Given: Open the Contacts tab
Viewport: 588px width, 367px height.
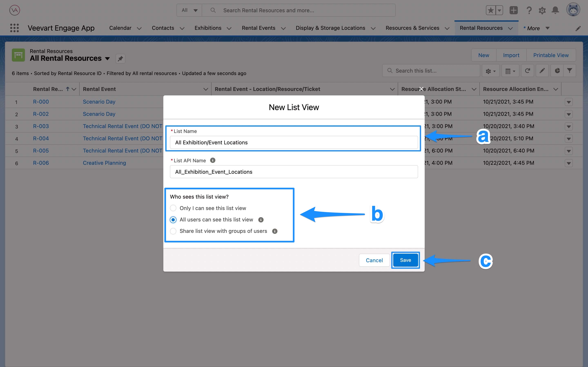Looking at the screenshot, I should tap(163, 28).
